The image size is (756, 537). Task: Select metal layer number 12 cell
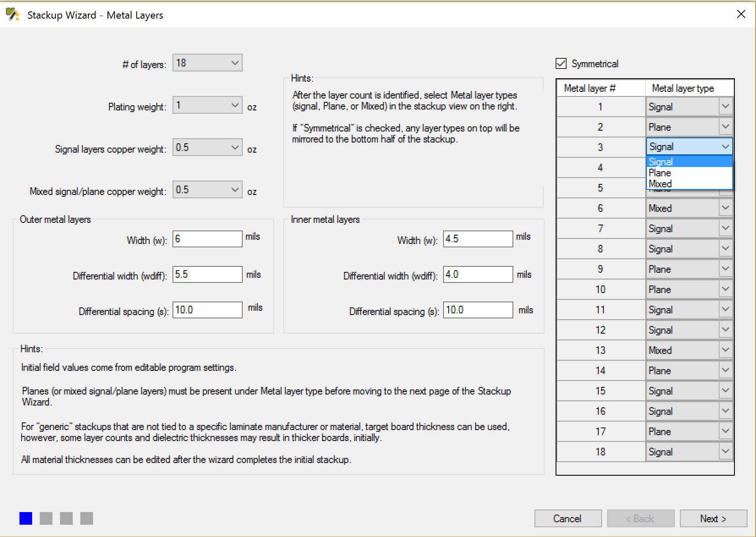(x=601, y=330)
